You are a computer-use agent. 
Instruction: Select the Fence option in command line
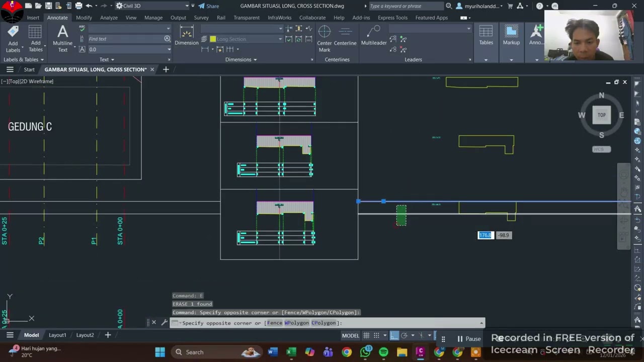(x=274, y=323)
